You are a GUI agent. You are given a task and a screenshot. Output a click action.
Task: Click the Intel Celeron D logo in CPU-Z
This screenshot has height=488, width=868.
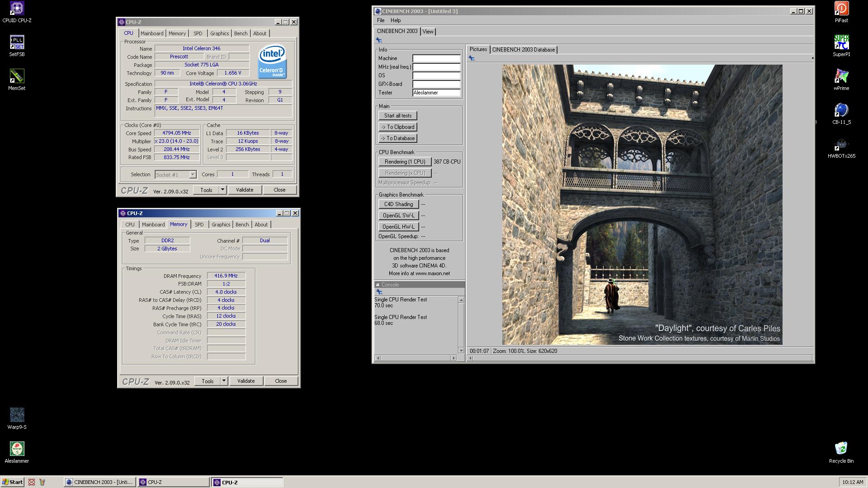click(272, 61)
